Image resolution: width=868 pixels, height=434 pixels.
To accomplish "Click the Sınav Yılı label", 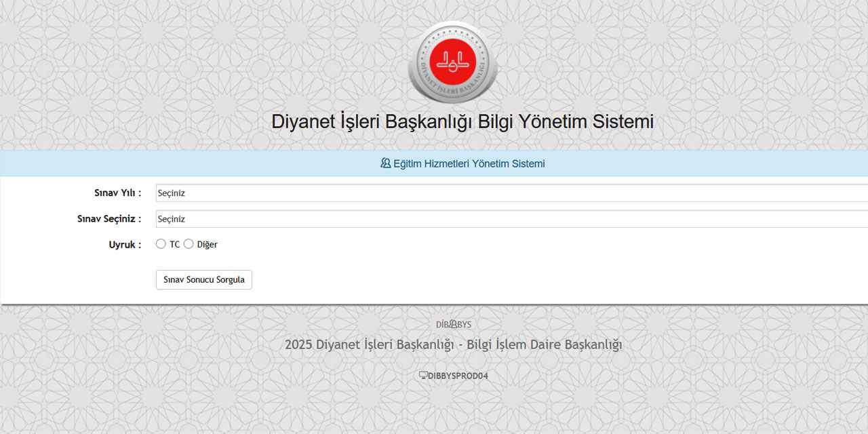I will (118, 193).
